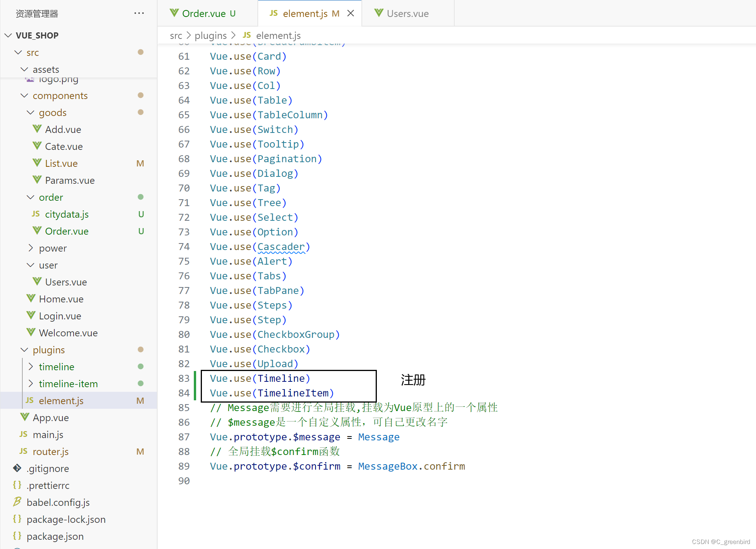Open the logo.png file

[x=59, y=80]
